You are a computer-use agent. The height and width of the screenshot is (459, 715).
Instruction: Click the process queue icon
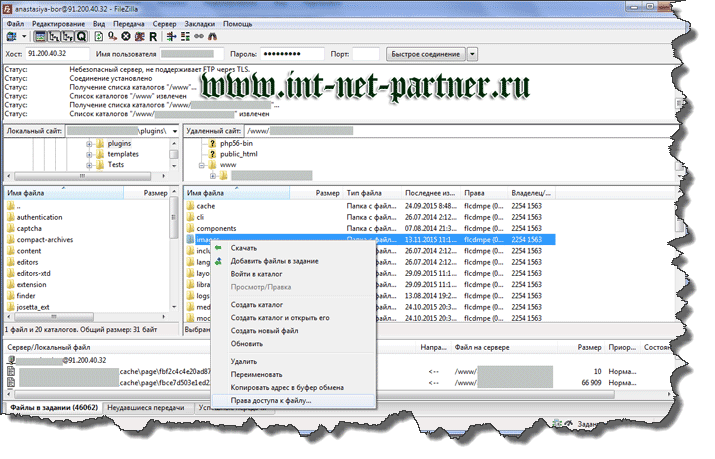tap(112, 36)
